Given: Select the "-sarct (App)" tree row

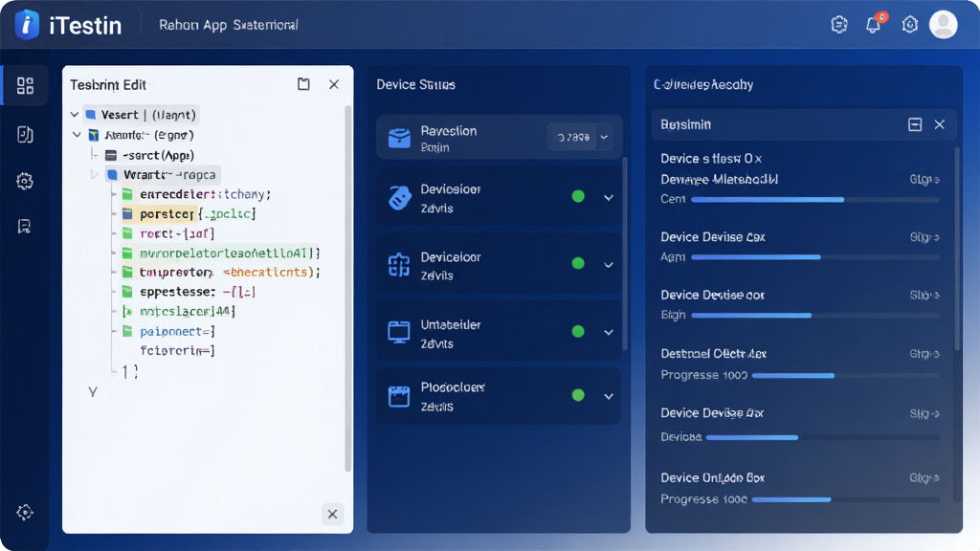Looking at the screenshot, I should pyautogui.click(x=150, y=155).
